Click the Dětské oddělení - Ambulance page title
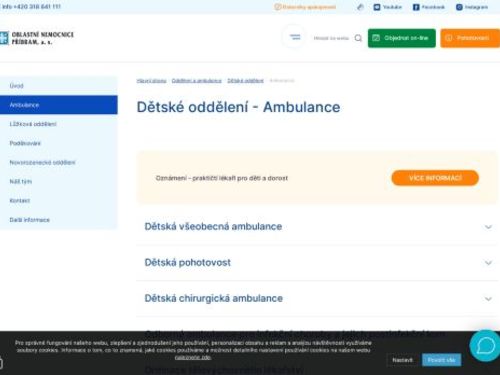The height and width of the screenshot is (375, 500). [x=238, y=107]
